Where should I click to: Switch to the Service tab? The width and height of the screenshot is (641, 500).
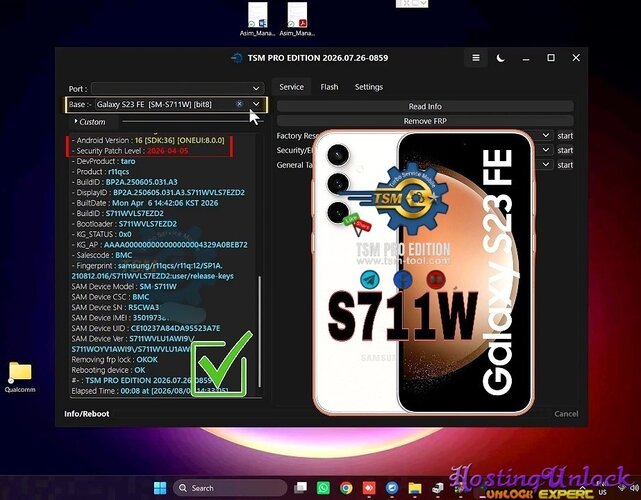(291, 87)
